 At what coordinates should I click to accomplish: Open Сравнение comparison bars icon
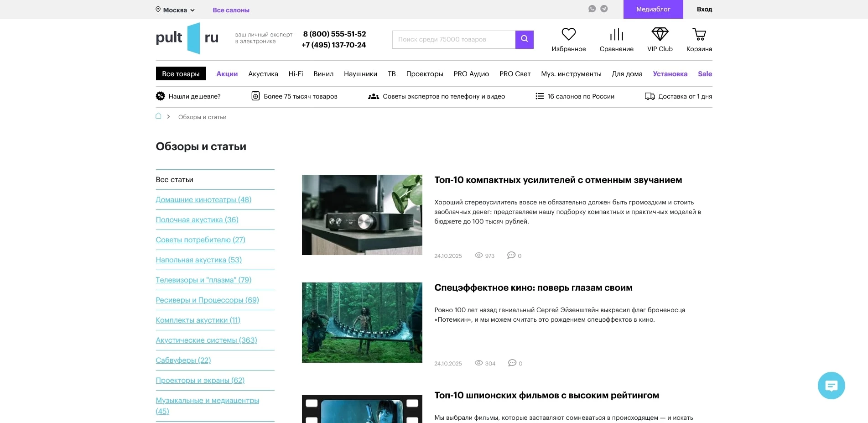pyautogui.click(x=616, y=35)
